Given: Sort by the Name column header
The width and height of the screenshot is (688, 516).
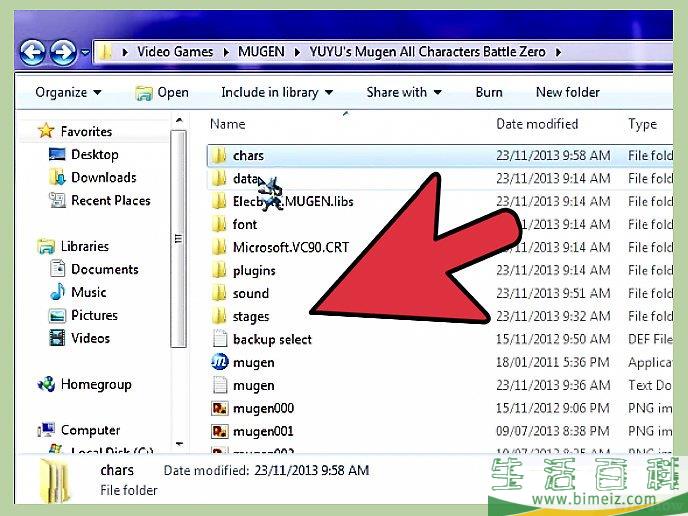Looking at the screenshot, I should coord(227,124).
